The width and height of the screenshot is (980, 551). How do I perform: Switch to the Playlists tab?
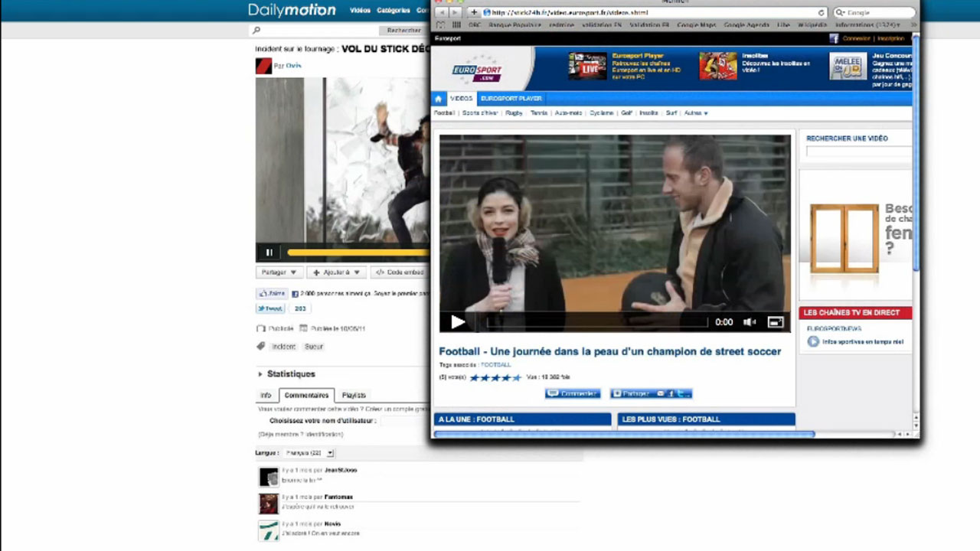pos(354,396)
